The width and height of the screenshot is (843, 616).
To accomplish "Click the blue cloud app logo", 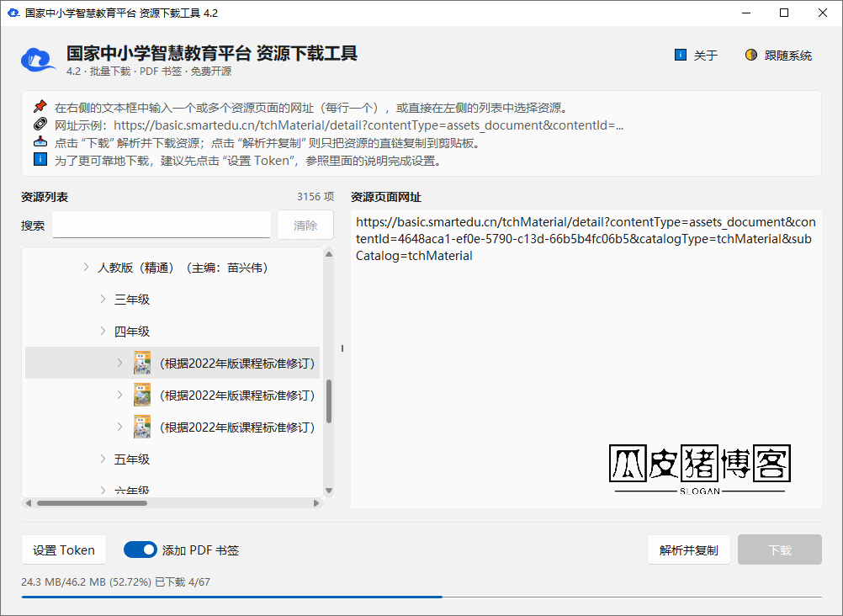I will pyautogui.click(x=38, y=59).
